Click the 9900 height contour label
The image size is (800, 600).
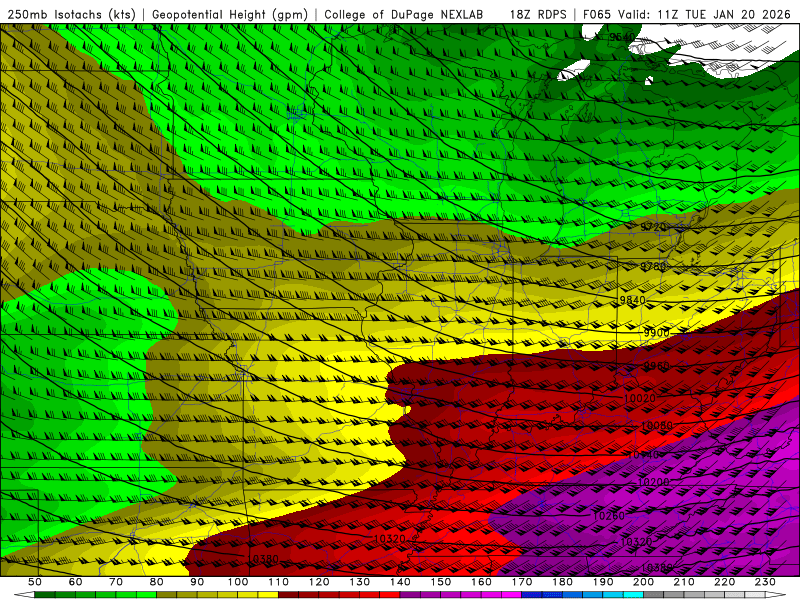[x=656, y=333]
